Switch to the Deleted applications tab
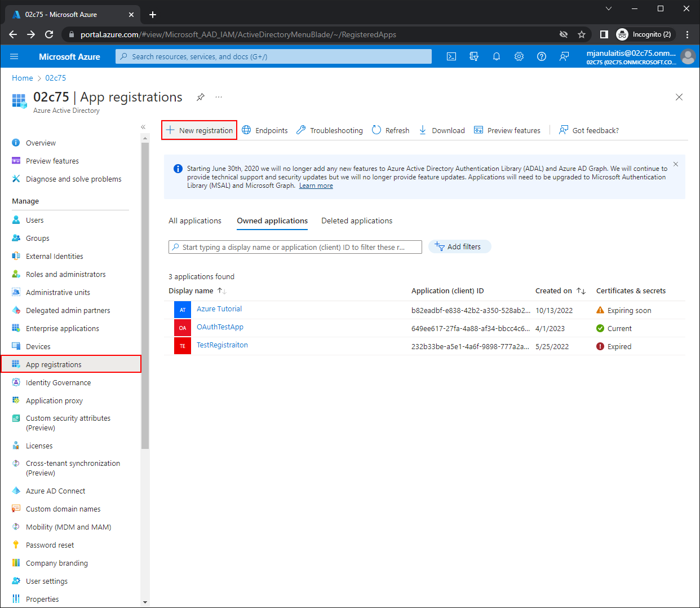 click(x=357, y=221)
